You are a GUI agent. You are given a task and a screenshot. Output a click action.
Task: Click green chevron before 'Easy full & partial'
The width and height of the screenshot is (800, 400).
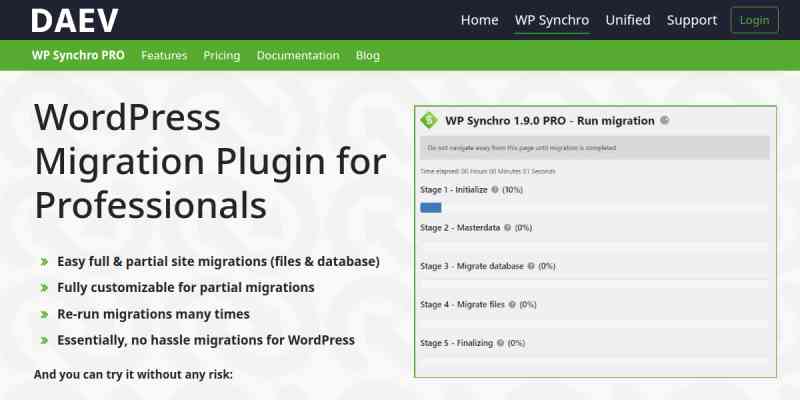(44, 262)
